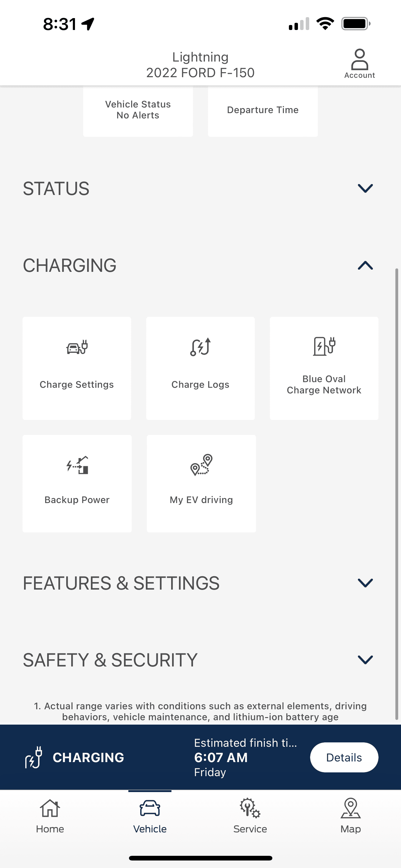401x868 pixels.
Task: Open Charge Settings car plug icon
Action: point(77,347)
